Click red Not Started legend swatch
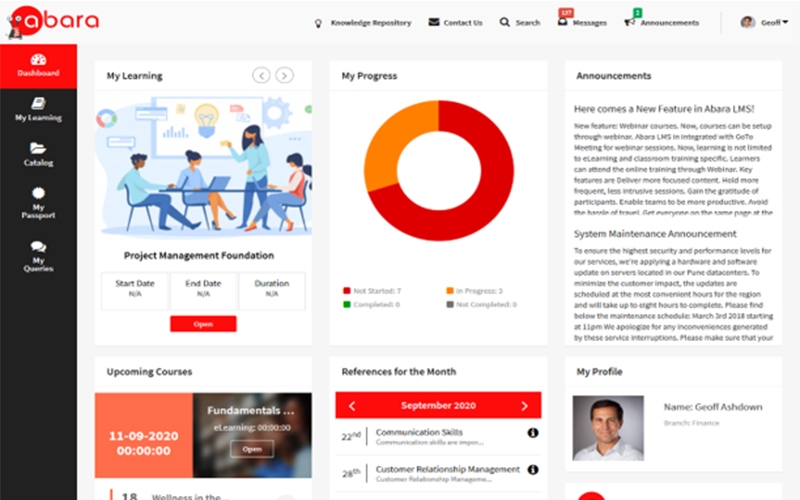 coord(347,291)
